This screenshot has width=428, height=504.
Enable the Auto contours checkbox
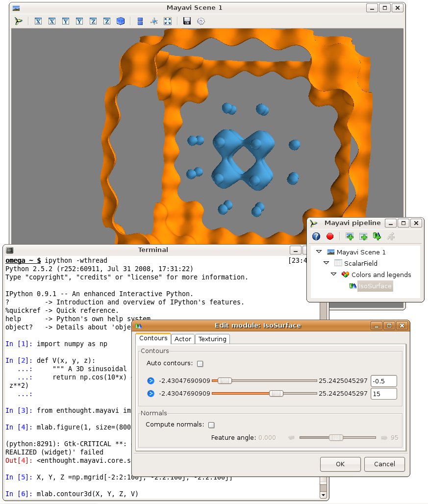[200, 364]
